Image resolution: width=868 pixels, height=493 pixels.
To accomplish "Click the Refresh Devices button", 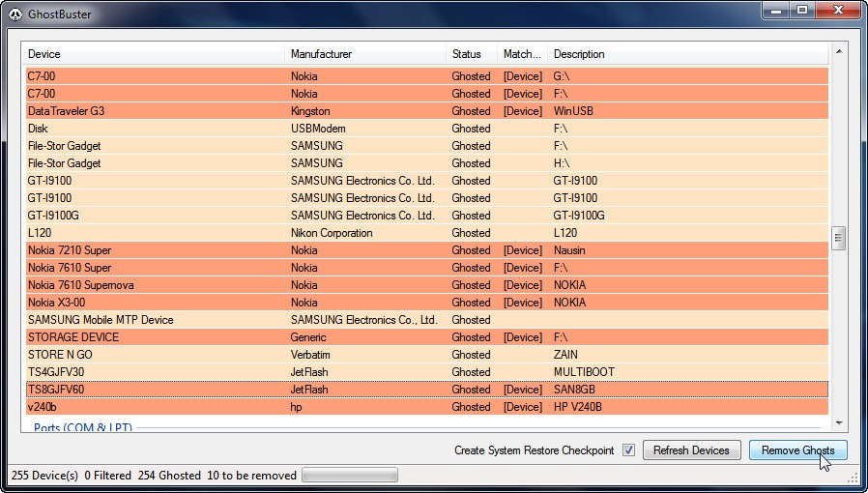I will click(691, 450).
